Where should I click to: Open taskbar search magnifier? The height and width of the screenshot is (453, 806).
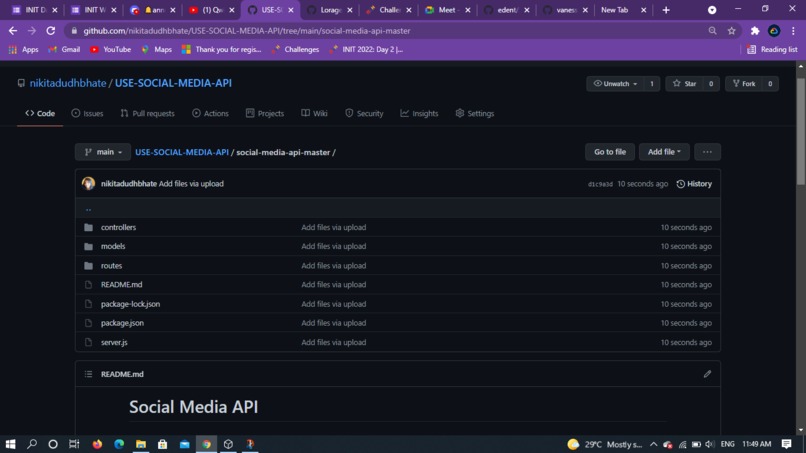pos(32,444)
